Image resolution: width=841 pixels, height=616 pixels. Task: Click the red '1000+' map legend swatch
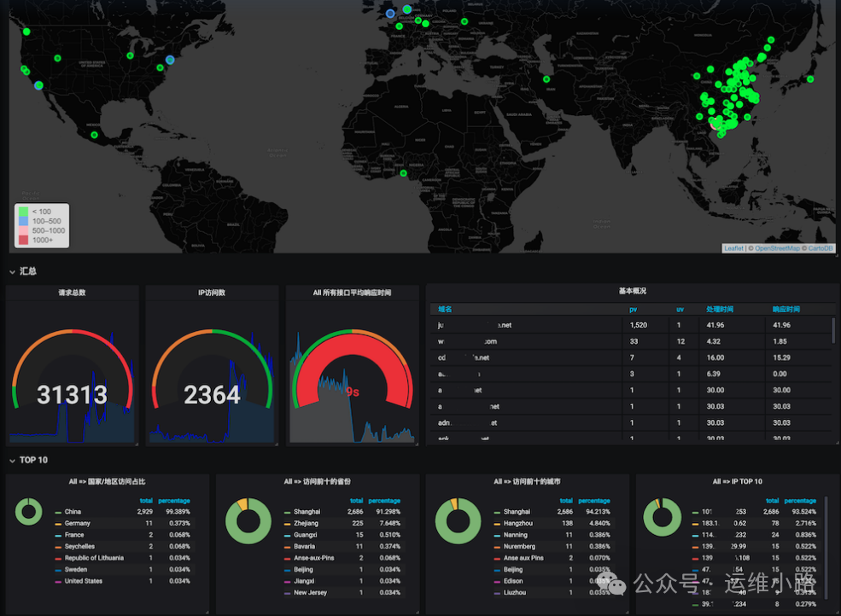tap(24, 240)
